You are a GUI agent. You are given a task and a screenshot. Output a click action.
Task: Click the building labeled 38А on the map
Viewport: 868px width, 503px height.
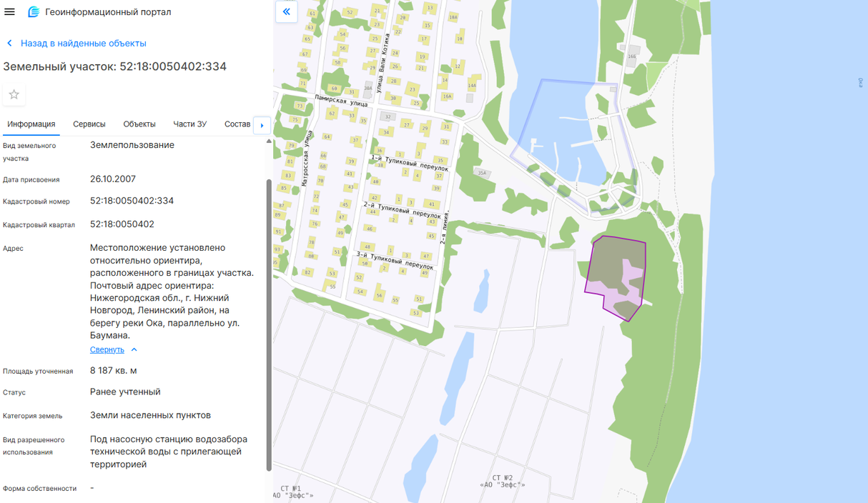368,89
